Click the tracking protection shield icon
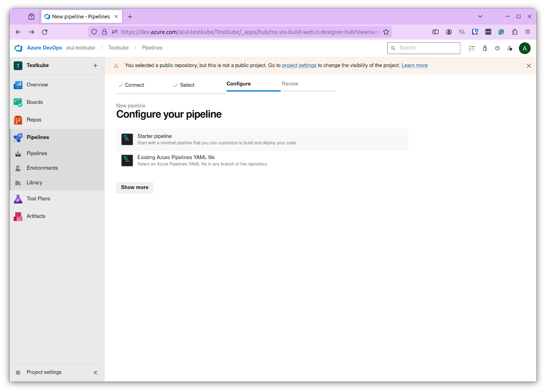 (x=94, y=32)
